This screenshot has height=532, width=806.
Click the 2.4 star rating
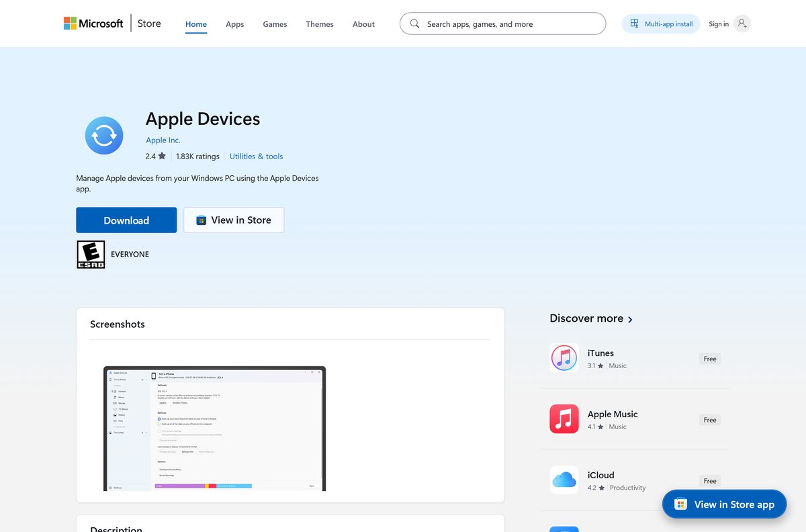pos(156,157)
